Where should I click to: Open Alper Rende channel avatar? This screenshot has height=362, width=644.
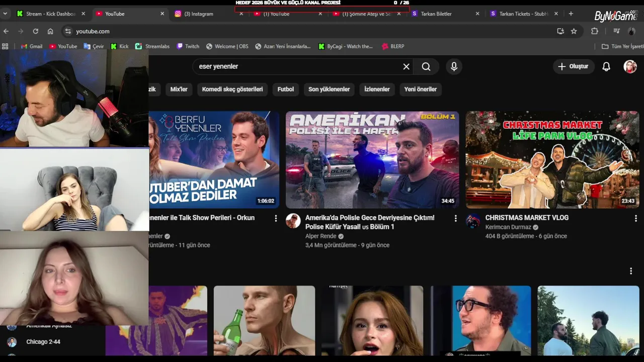(x=293, y=220)
